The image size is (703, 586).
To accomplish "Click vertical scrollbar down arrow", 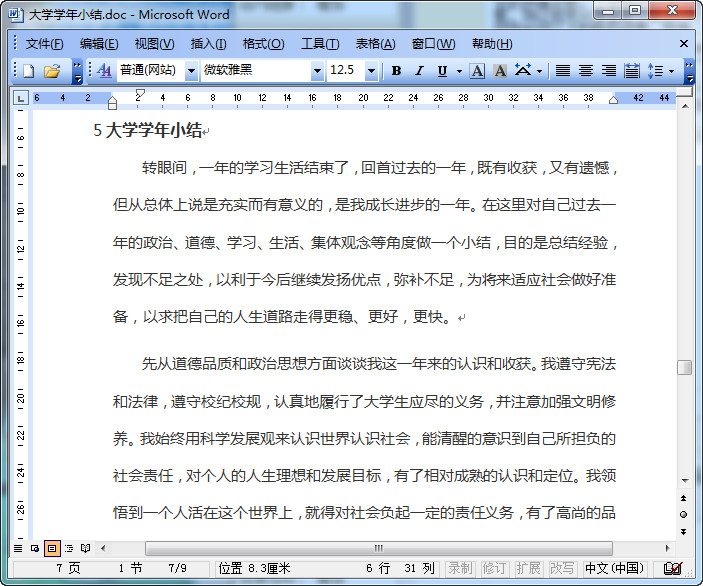I will (x=685, y=481).
